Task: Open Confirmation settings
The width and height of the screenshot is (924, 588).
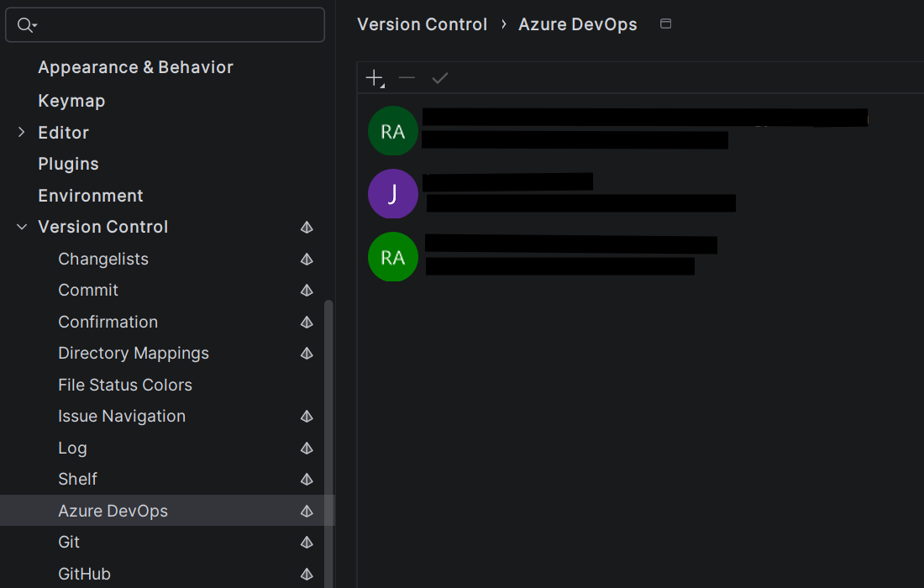Action: (x=108, y=322)
